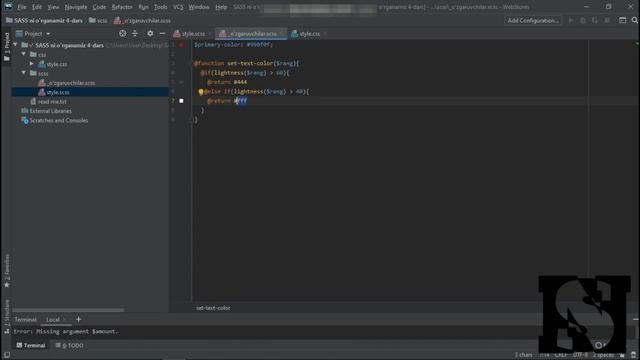Click the Add Configuration button
The height and width of the screenshot is (360, 640).
coord(533,20)
